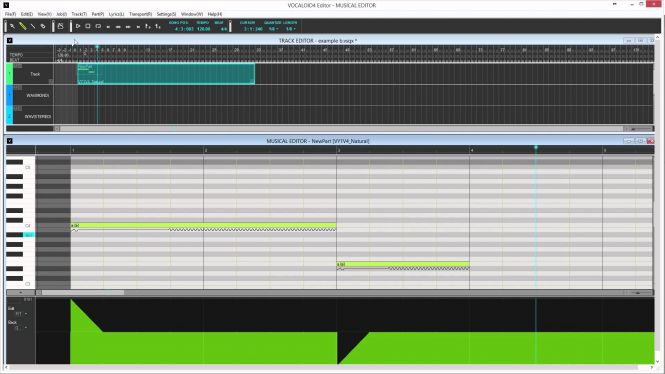
Task: Select track 1 named Track
Action: (35, 74)
